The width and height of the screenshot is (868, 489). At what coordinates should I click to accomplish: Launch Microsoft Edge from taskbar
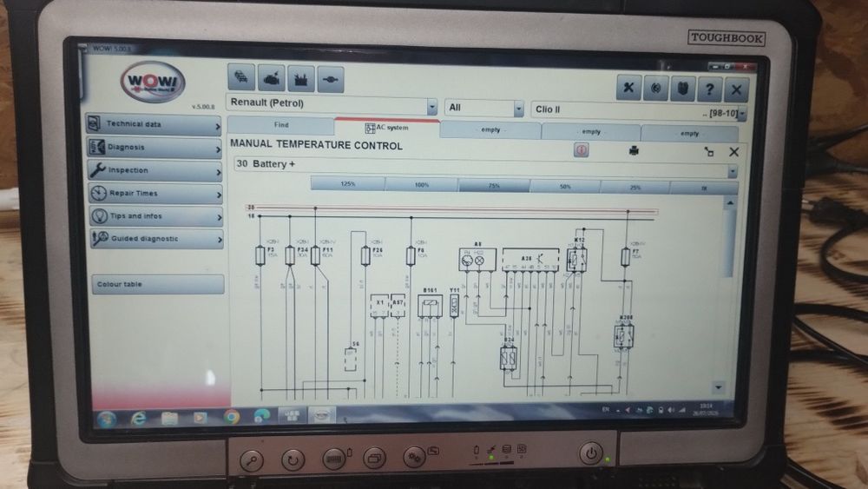260,416
